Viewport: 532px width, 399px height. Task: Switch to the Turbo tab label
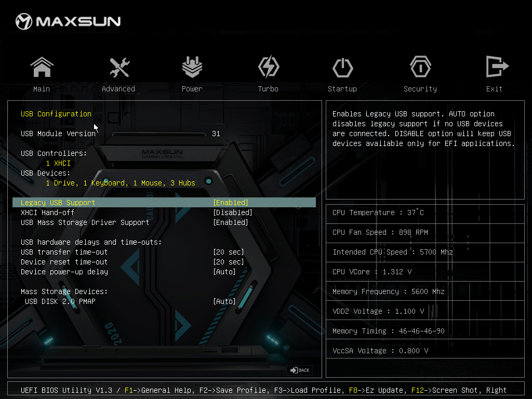coord(268,89)
